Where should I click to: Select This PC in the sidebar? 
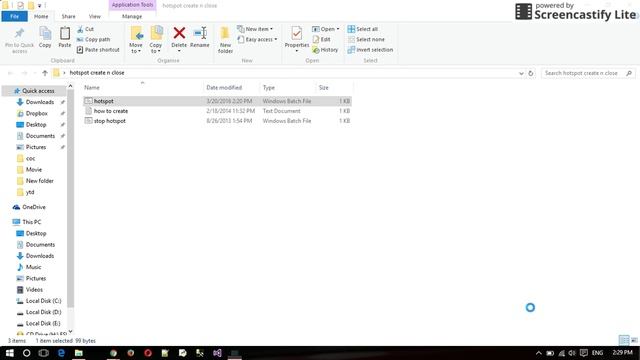tap(31, 222)
